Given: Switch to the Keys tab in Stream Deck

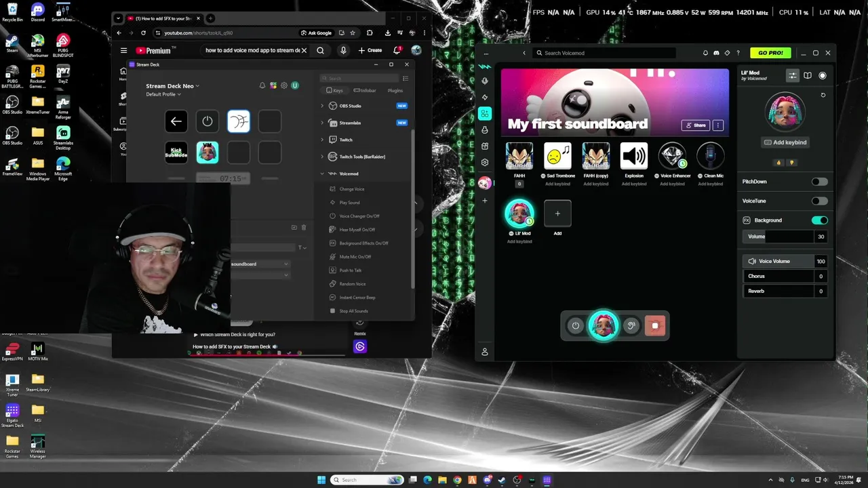Looking at the screenshot, I should (x=334, y=90).
